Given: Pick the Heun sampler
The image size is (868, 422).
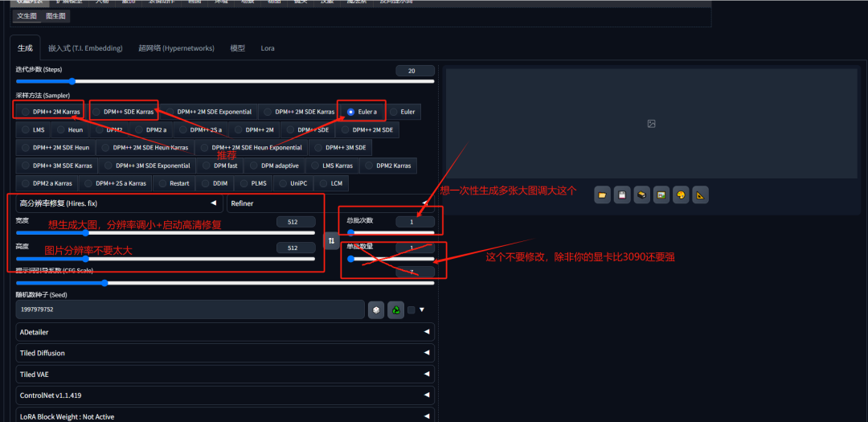Looking at the screenshot, I should point(70,130).
